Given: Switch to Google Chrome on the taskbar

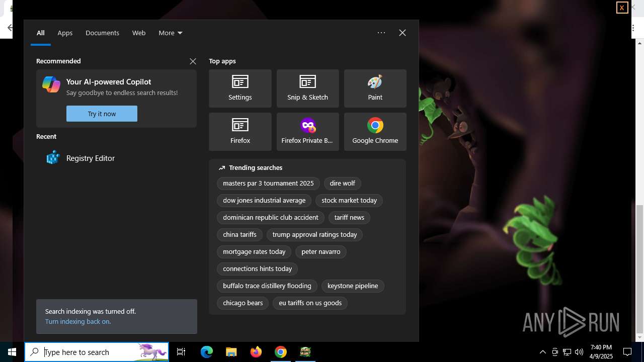Looking at the screenshot, I should pyautogui.click(x=281, y=352).
